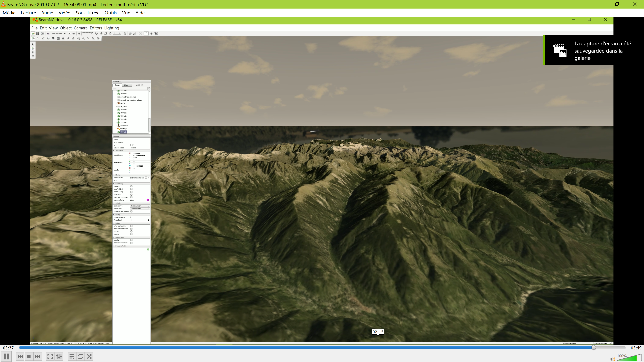Toggle the magnet soft snap icon
644x362 pixels.
110,34
